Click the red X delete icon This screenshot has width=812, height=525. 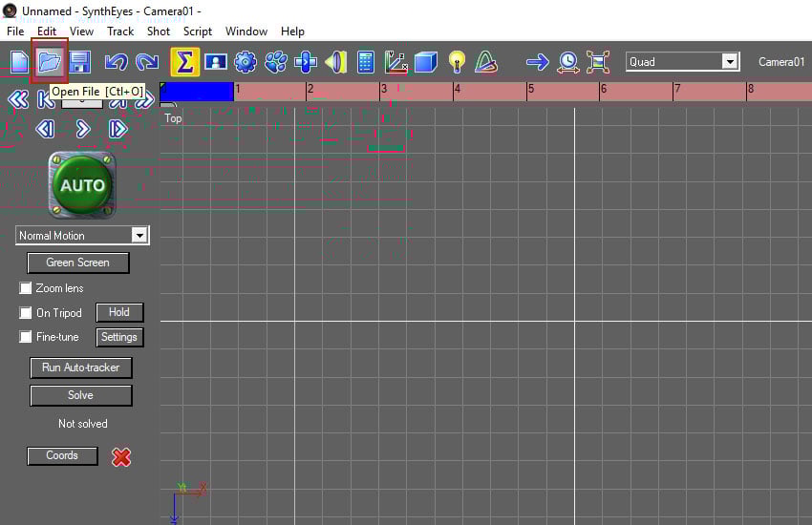point(121,456)
